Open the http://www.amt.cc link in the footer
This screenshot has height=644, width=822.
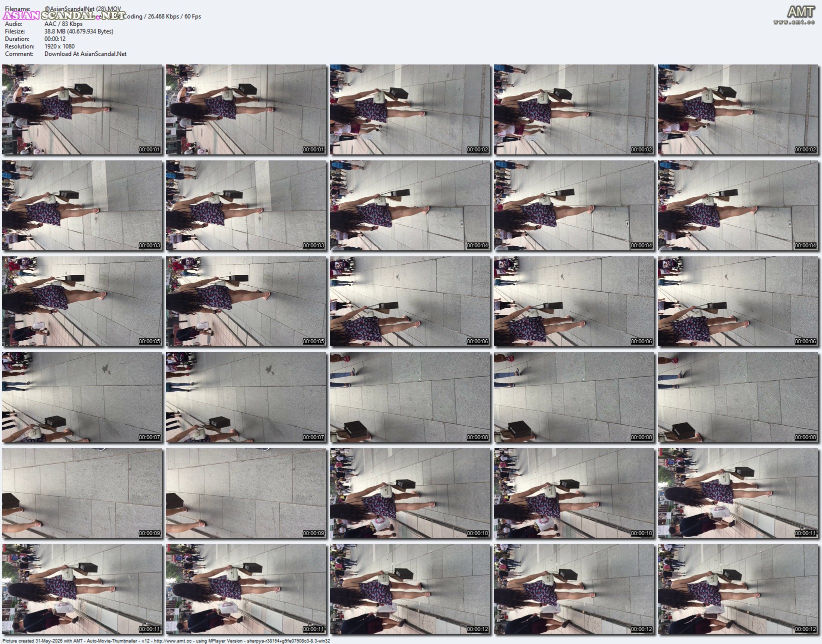(x=173, y=641)
